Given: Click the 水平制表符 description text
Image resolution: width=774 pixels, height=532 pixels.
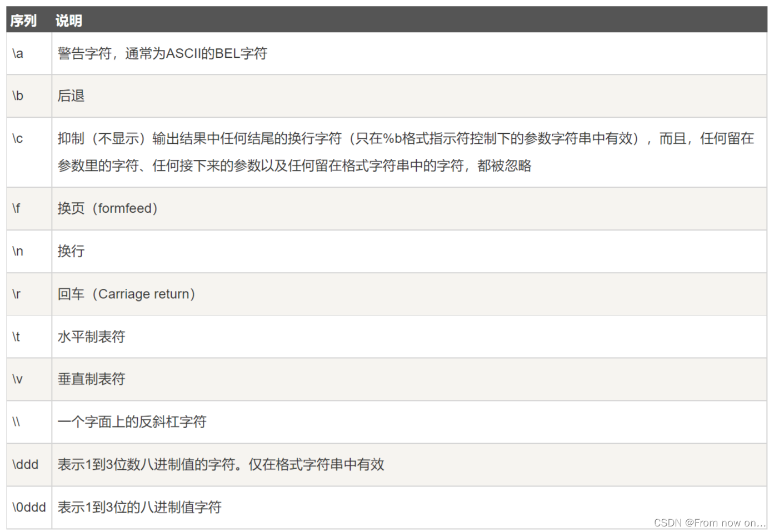Looking at the screenshot, I should [91, 337].
